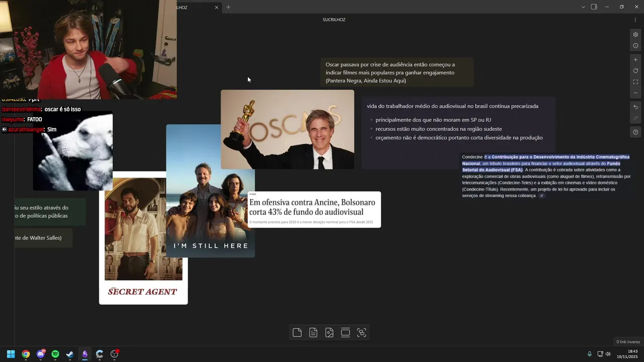This screenshot has height=362, width=644.
Task: Open Obsidian from taskbar
Action: pyautogui.click(x=85, y=354)
